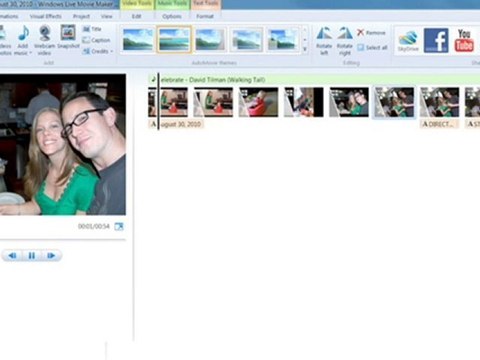Select the Celebrate music track bar
Image resolution: width=480 pixels, height=360 pixels.
[314, 80]
